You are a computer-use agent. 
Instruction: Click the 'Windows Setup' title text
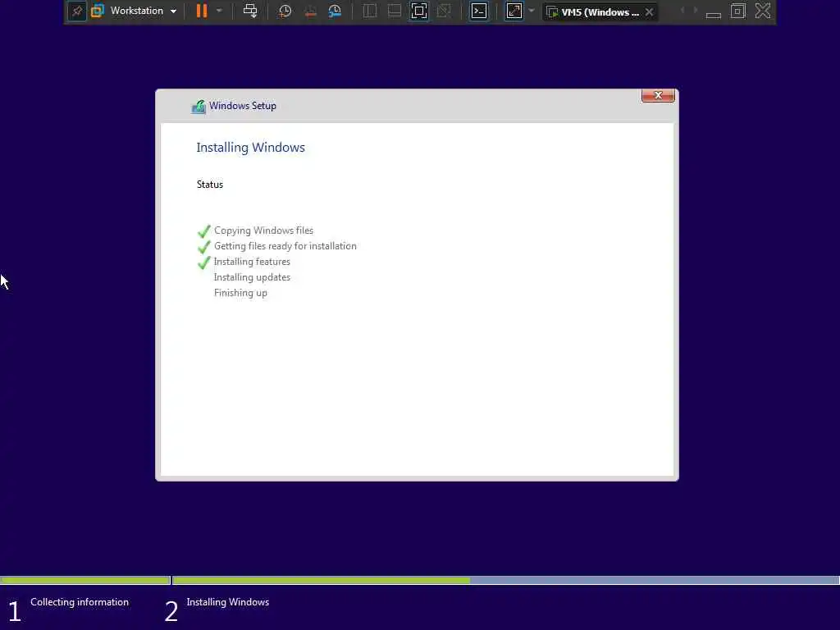tap(243, 106)
